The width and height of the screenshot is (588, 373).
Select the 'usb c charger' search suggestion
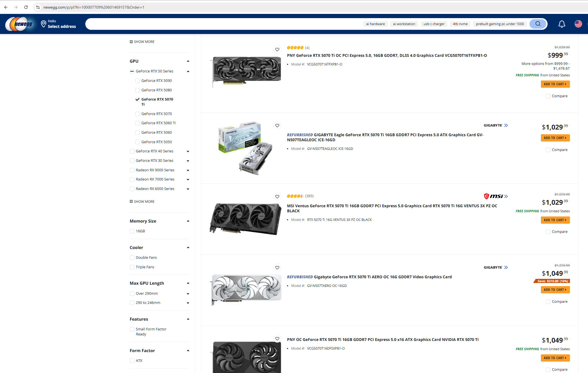click(434, 24)
